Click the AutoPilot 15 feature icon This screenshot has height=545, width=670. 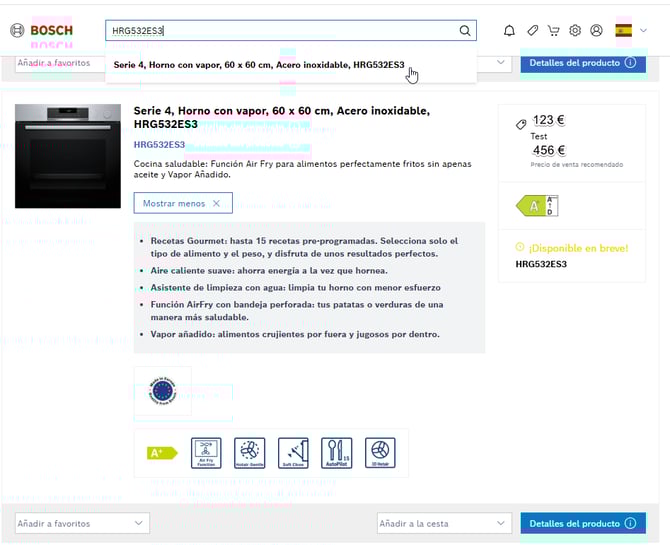click(337, 452)
